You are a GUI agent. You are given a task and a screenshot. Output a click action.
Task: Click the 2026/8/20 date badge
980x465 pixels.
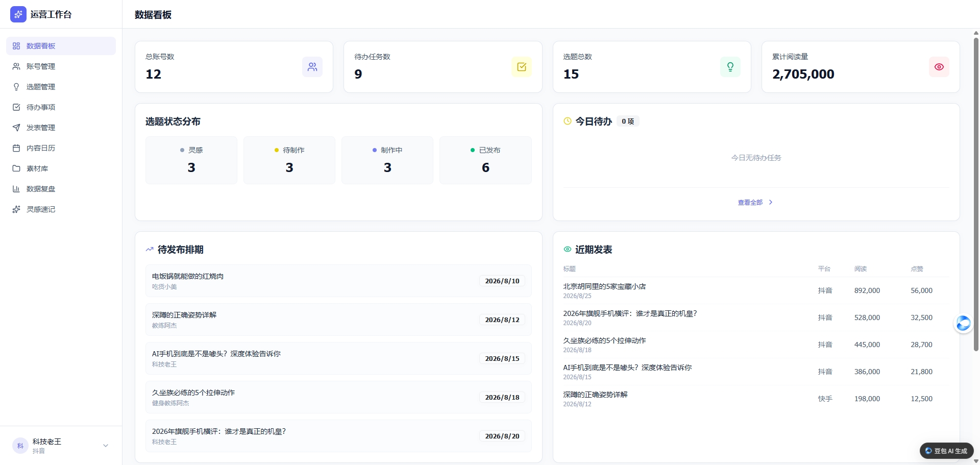coord(502,436)
